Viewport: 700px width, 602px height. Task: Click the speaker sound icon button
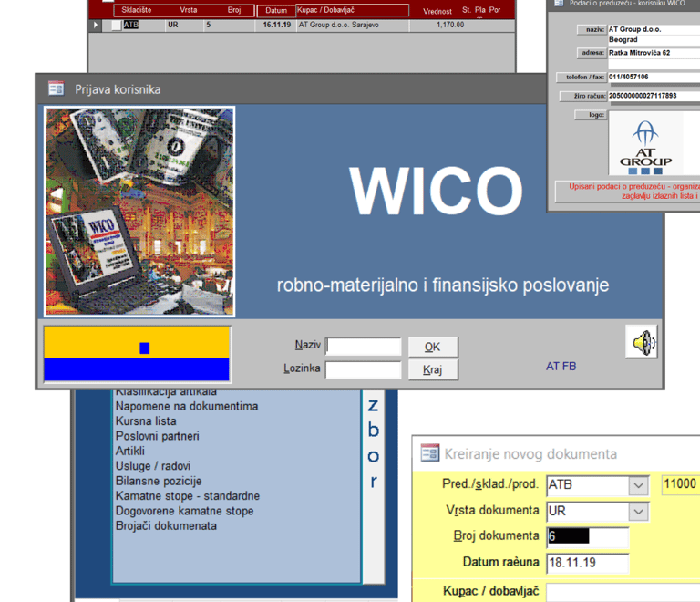click(642, 342)
